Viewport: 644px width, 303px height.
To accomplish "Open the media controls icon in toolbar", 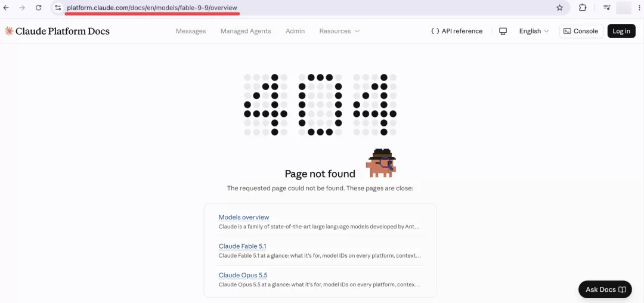I will tap(606, 7).
